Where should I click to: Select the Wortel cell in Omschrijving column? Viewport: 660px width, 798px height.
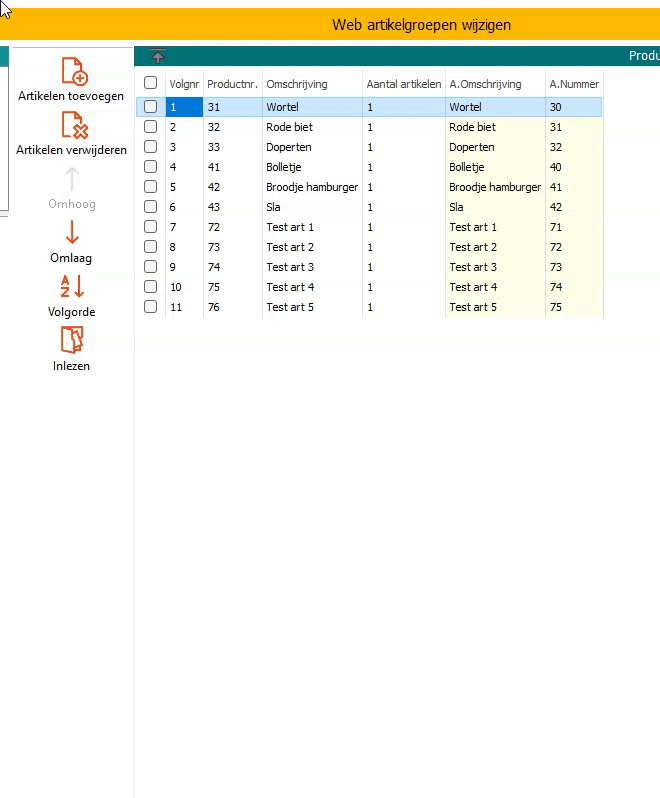point(312,107)
